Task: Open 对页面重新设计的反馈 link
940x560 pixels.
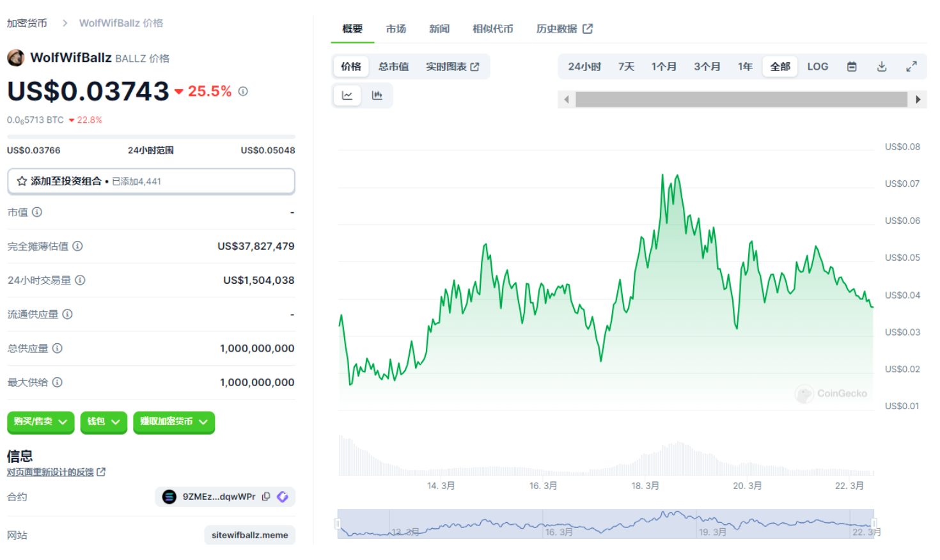Action: [x=51, y=472]
